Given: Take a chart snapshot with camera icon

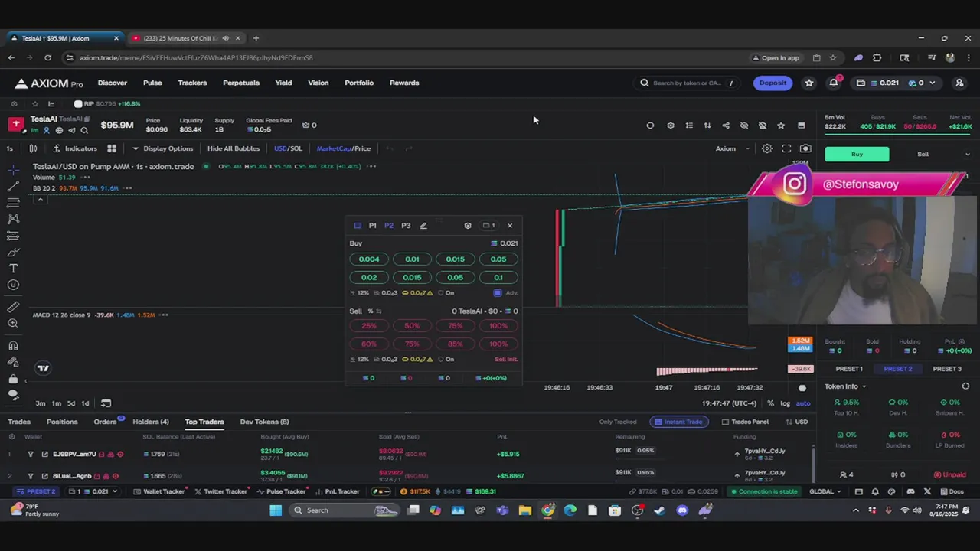Looking at the screenshot, I should coord(805,148).
